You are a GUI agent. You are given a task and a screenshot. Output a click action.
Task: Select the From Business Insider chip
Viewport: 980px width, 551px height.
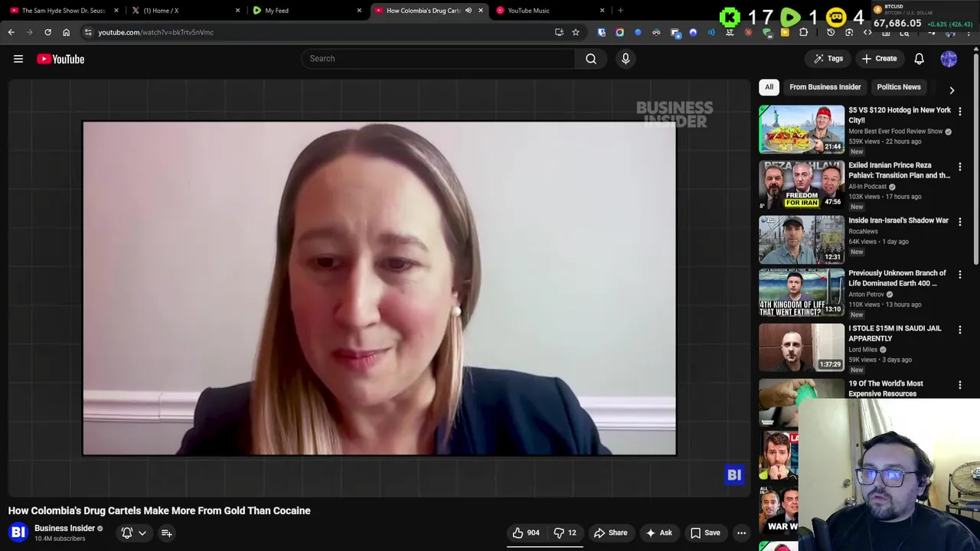click(x=825, y=87)
